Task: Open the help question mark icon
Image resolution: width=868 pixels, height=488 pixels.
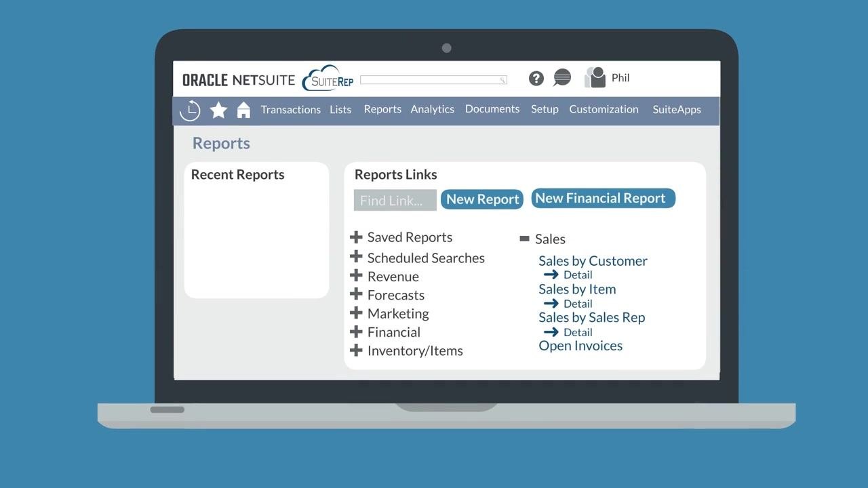Action: [x=536, y=79]
